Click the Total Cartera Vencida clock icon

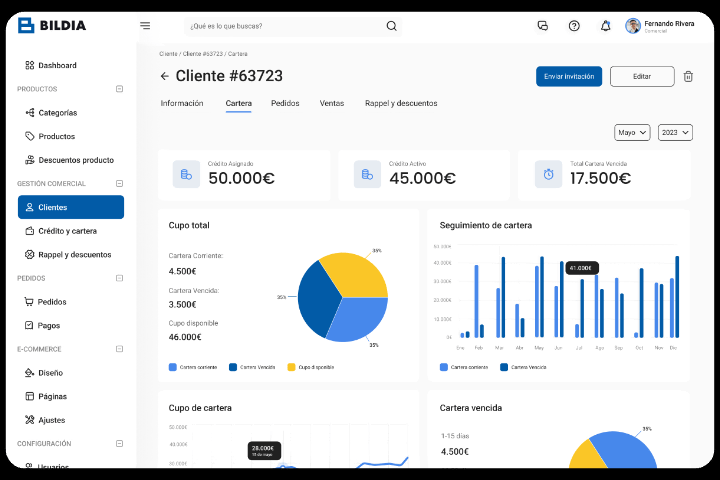coord(548,174)
